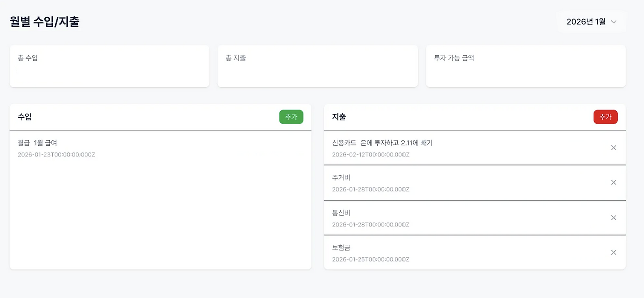
Task: Open the 2026년 1월 month dropdown
Action: pos(592,22)
